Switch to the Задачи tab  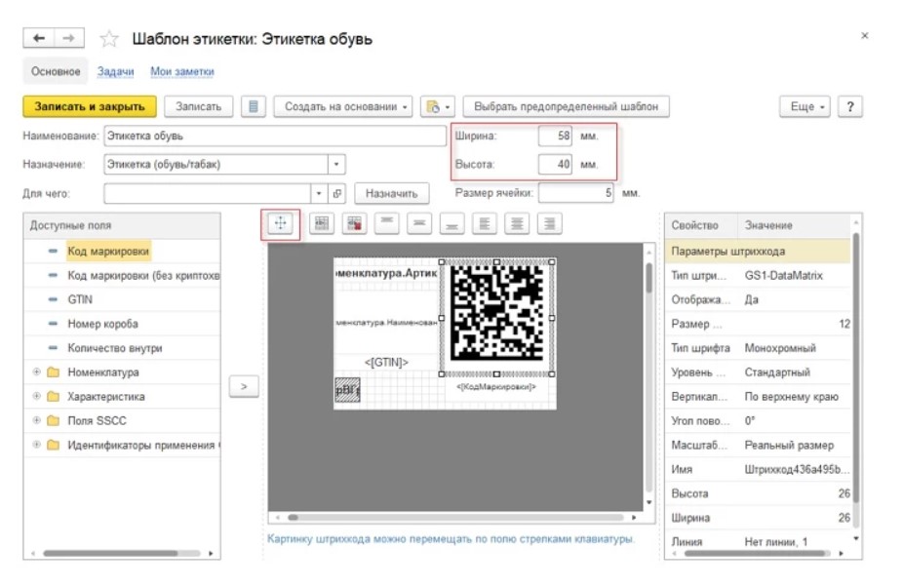point(115,72)
